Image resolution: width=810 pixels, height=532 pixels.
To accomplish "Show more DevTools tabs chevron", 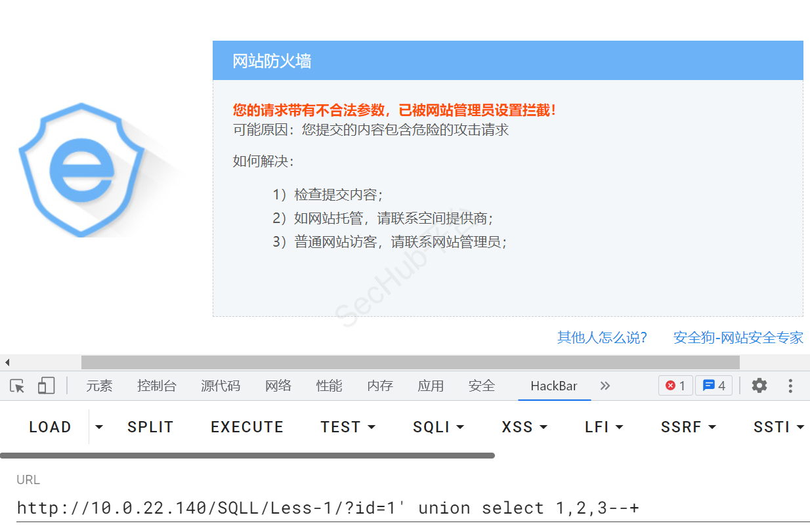I will [x=605, y=386].
